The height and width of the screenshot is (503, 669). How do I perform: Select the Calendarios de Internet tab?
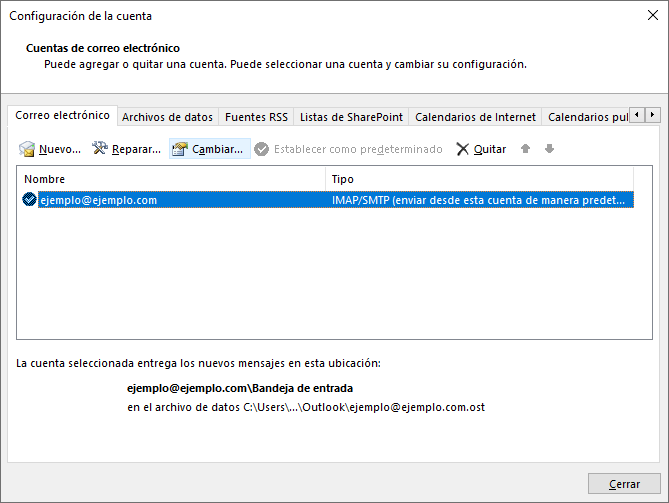[475, 117]
